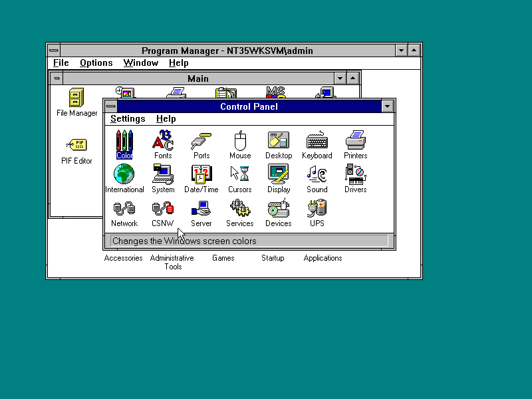
Task: Open the Control Panel system menu box
Action: (110, 106)
